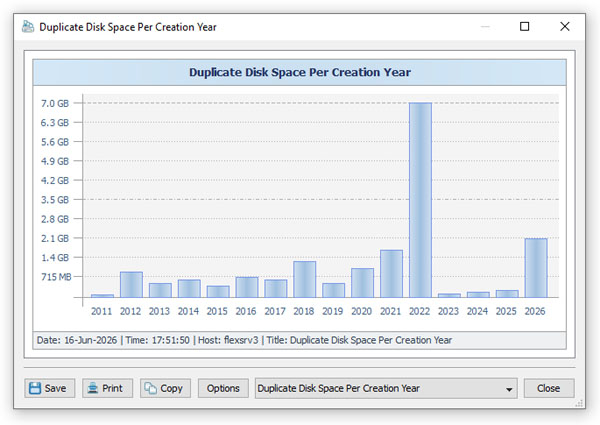Select the 2013 bar in the chart

160,290
